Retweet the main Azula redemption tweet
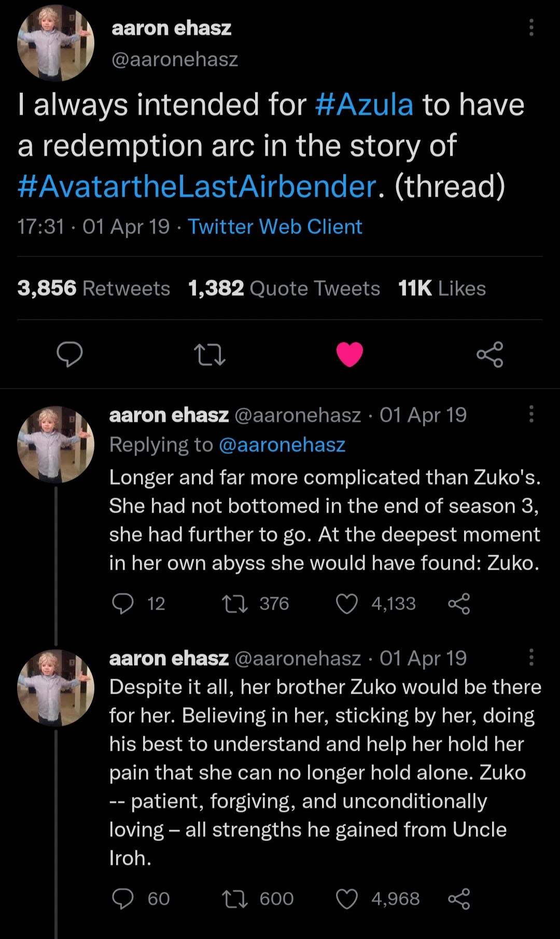Image resolution: width=560 pixels, height=939 pixels. (x=209, y=355)
